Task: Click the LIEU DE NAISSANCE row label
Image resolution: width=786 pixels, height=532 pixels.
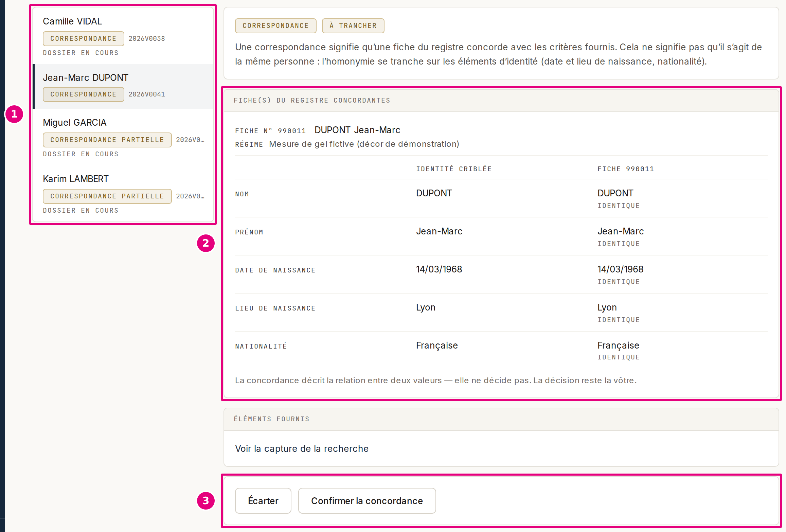Action: (275, 308)
